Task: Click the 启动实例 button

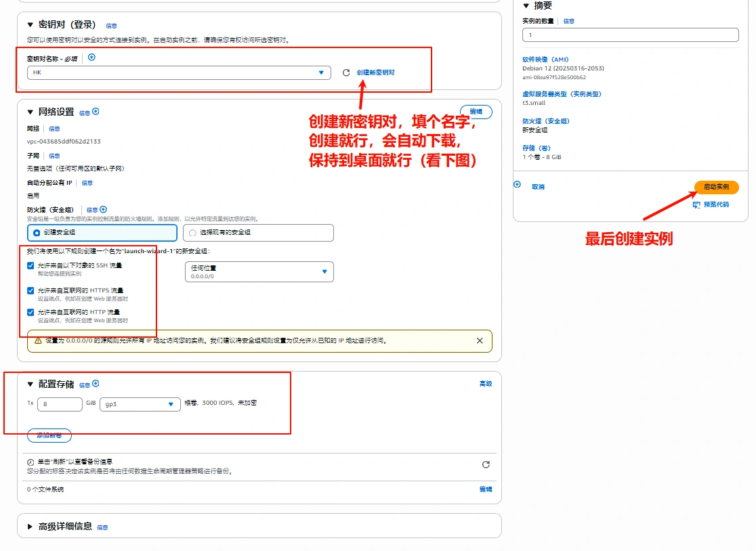Action: click(x=716, y=187)
